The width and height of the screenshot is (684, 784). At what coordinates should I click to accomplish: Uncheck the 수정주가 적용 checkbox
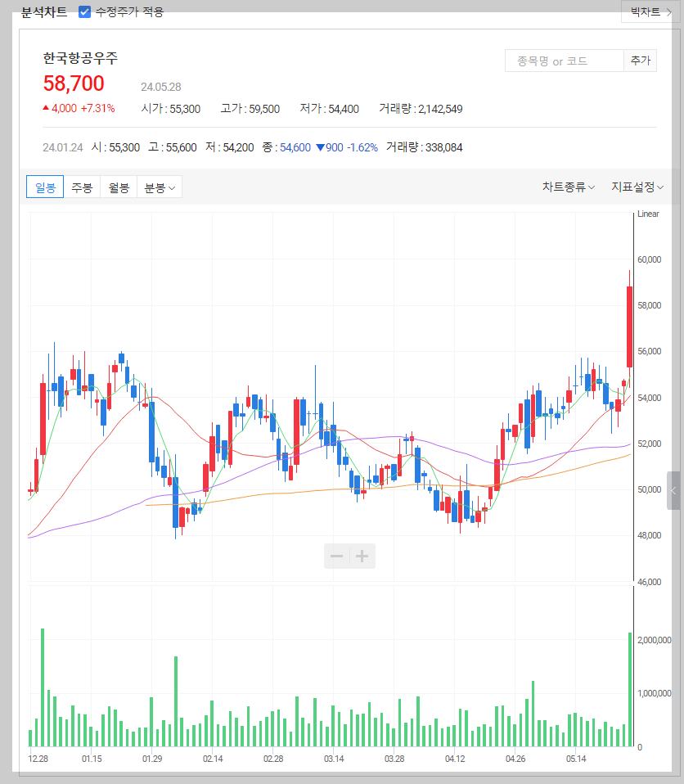point(84,12)
